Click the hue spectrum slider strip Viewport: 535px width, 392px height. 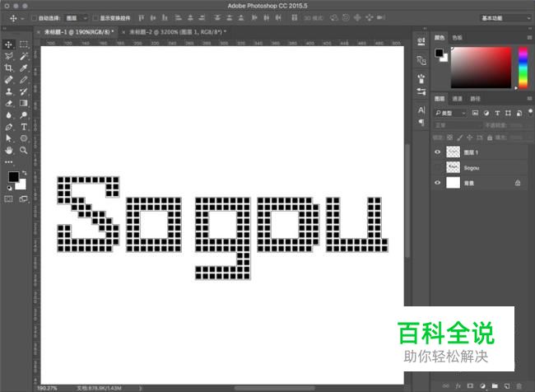pos(523,68)
